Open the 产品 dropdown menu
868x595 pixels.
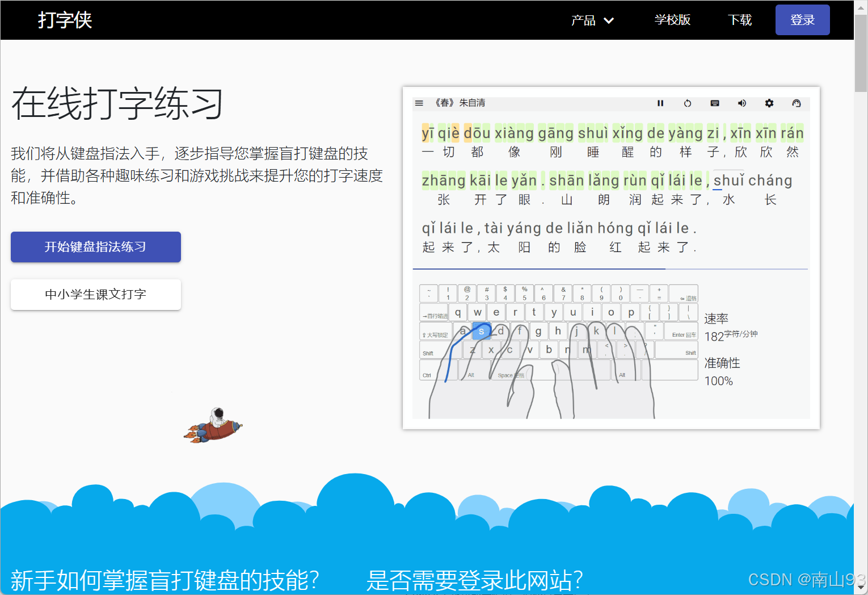[592, 20]
